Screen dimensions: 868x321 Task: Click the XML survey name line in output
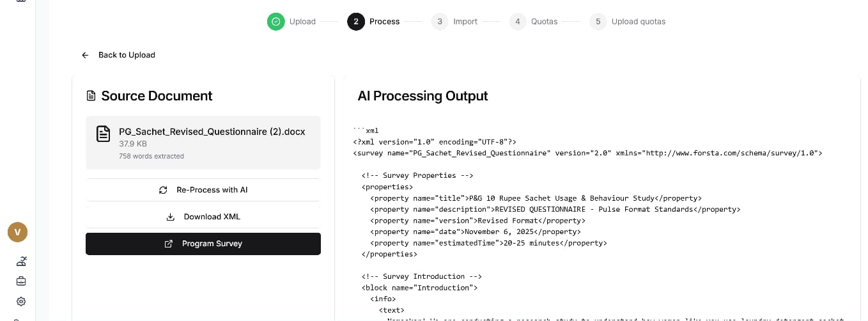tap(587, 153)
